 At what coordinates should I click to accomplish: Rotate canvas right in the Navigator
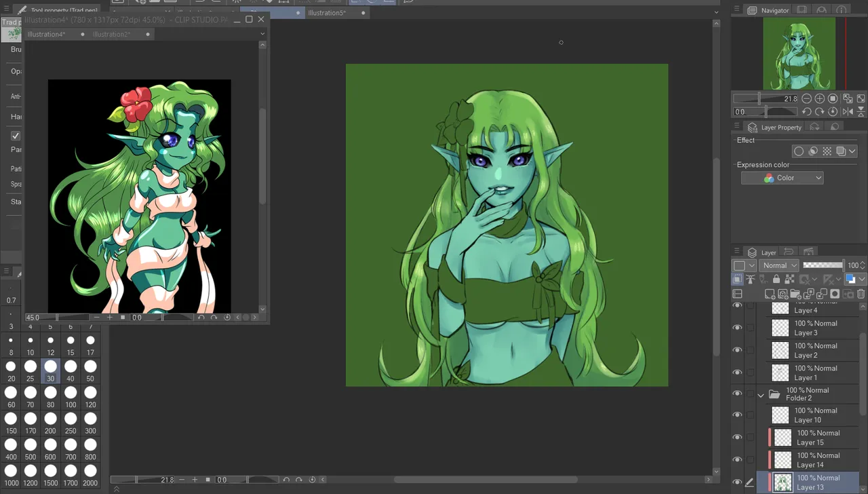pos(820,111)
